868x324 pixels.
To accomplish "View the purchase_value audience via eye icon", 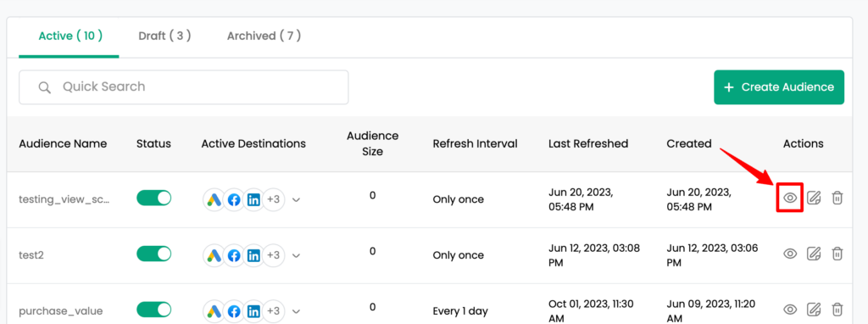I will coord(790,309).
